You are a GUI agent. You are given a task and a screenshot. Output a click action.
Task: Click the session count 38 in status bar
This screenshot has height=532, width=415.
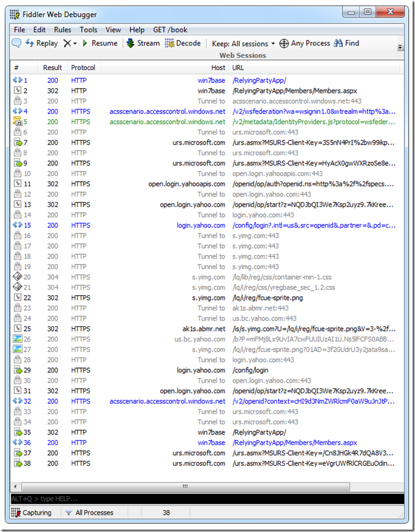pyautogui.click(x=166, y=513)
